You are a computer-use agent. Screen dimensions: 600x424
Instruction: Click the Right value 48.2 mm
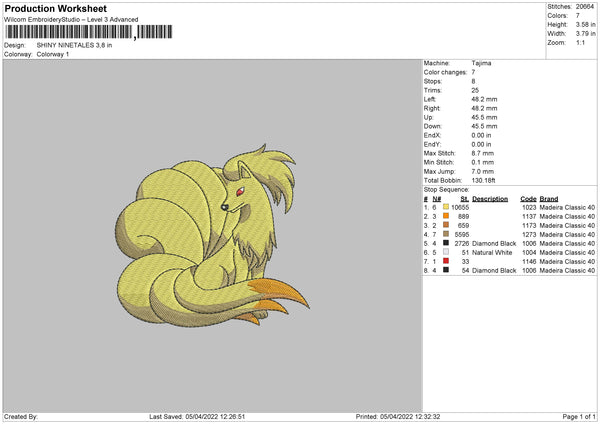coord(484,108)
